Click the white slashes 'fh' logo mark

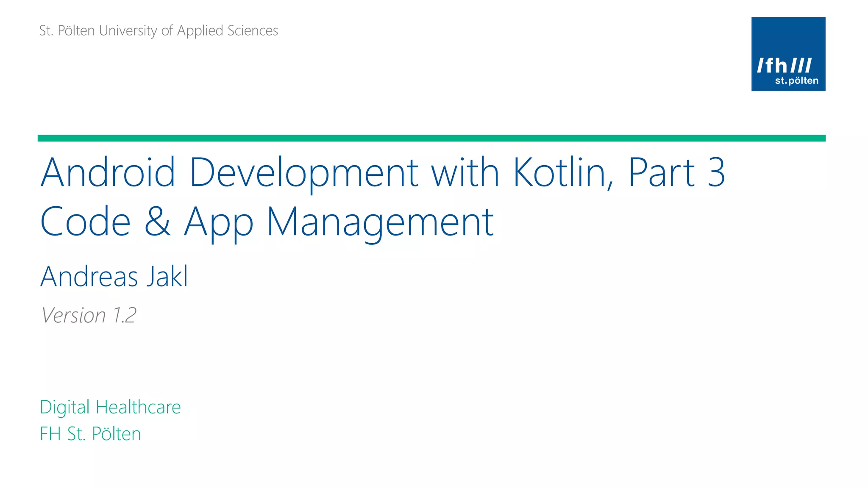tap(784, 66)
